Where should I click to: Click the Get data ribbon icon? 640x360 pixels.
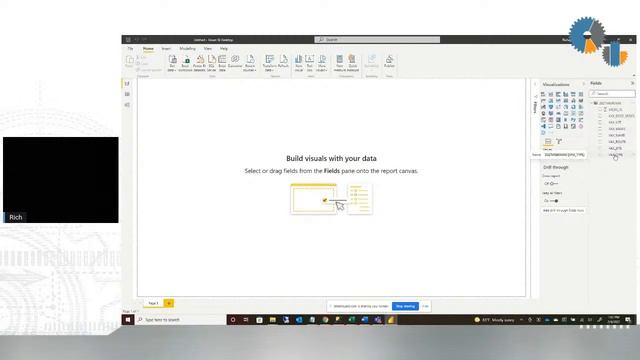[172, 63]
